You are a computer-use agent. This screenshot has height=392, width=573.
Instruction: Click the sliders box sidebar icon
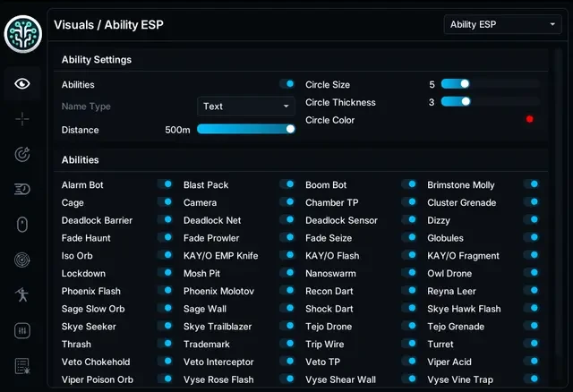pos(22,330)
